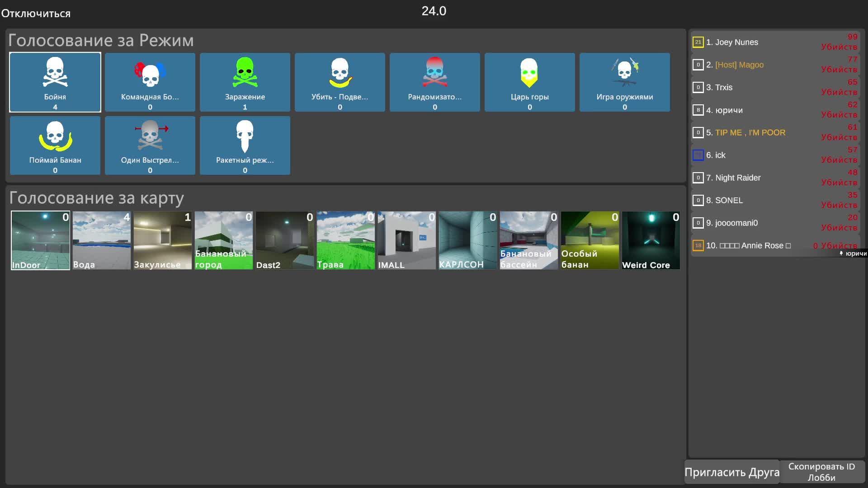Select the Закулисье map

(162, 240)
